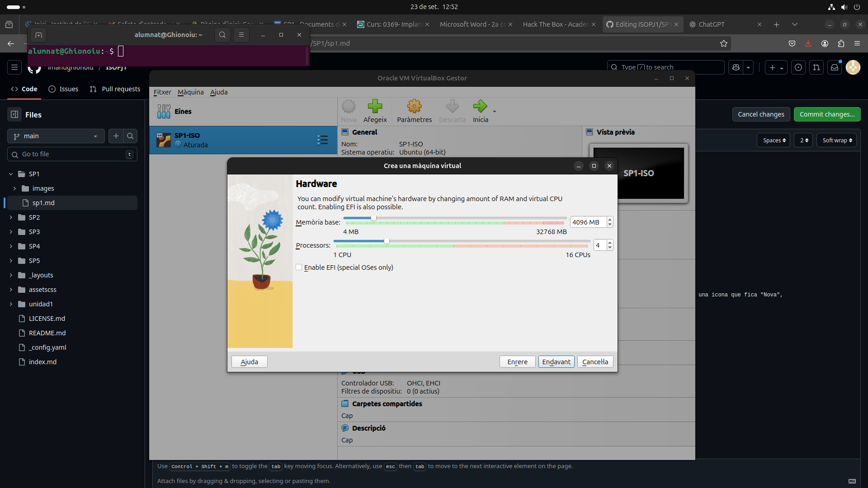
Task: Expand the SP2 folder
Action: 11,217
